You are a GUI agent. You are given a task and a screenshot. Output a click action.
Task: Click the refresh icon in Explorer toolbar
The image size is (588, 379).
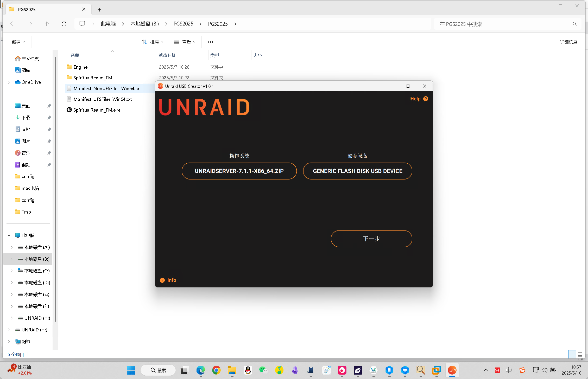[x=64, y=24]
